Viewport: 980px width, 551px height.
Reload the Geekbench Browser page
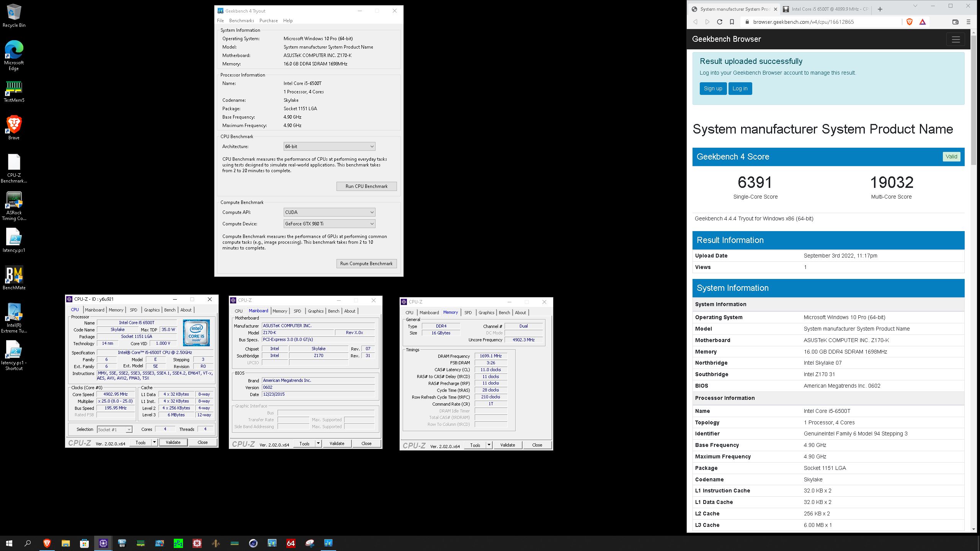point(720,22)
